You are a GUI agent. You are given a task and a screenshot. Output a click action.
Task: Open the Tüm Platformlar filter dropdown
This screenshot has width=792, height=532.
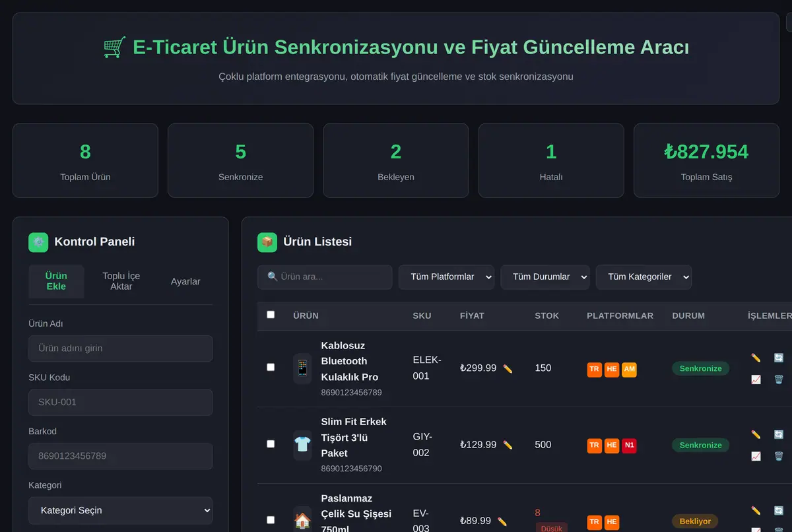pos(446,277)
